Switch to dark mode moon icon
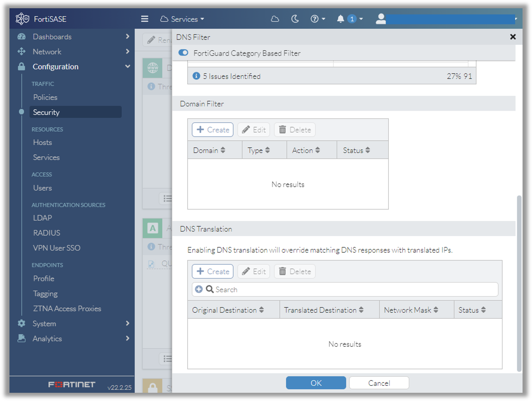This screenshot has width=532, height=401. click(295, 19)
